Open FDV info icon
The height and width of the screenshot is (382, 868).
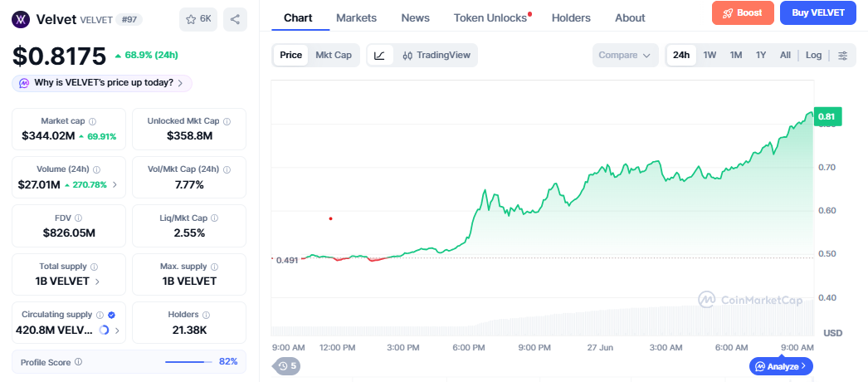[79, 218]
